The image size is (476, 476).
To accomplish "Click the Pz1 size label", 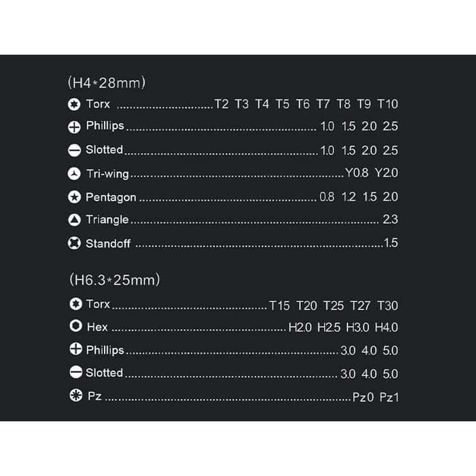I will pyautogui.click(x=389, y=397).
